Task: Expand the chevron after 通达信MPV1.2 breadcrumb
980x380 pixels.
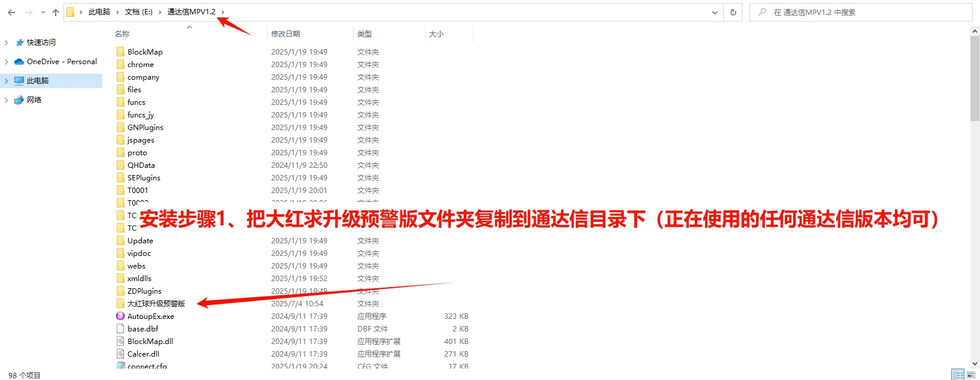Action: pyautogui.click(x=223, y=12)
